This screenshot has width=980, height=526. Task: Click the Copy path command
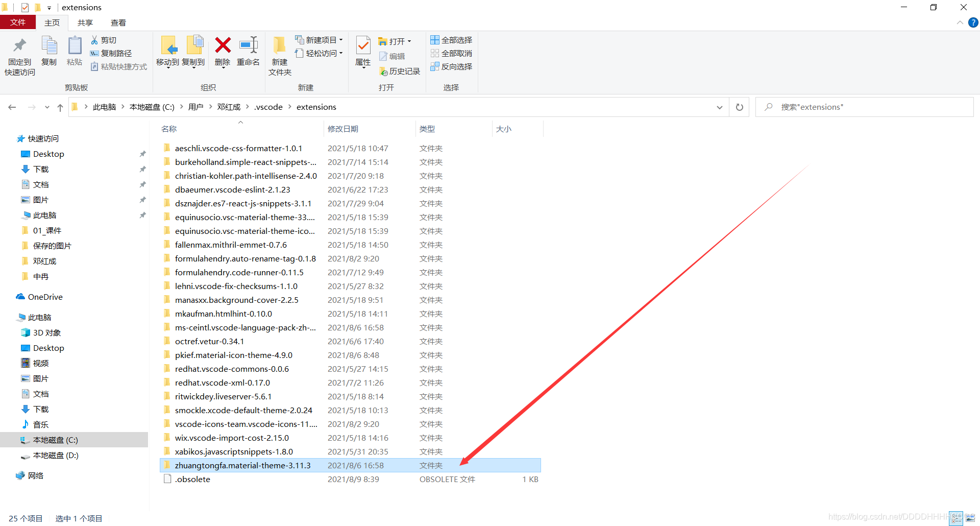111,53
